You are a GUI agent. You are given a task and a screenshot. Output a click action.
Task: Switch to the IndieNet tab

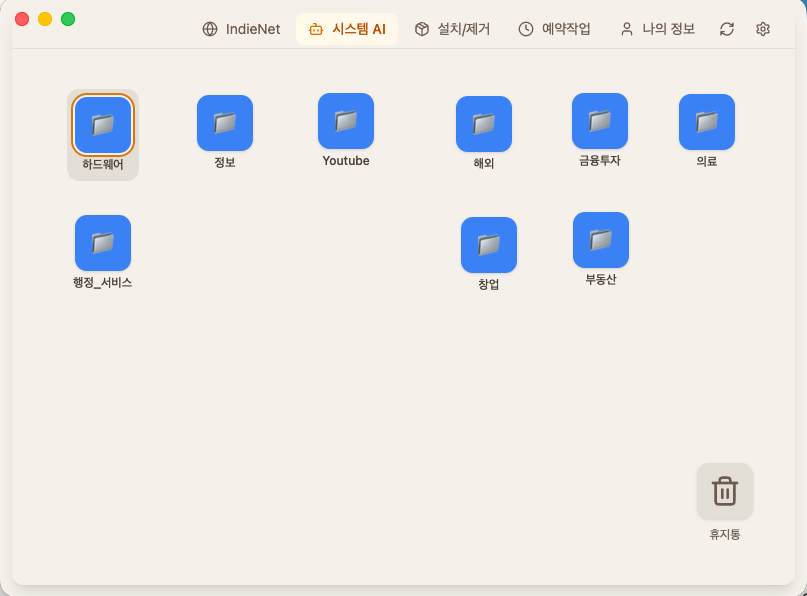click(x=240, y=29)
